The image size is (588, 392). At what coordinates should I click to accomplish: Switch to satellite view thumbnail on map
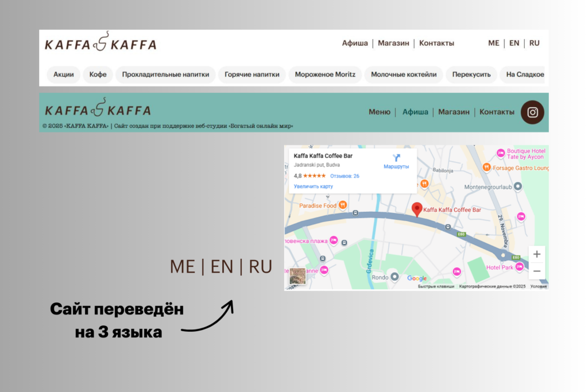coord(297,276)
